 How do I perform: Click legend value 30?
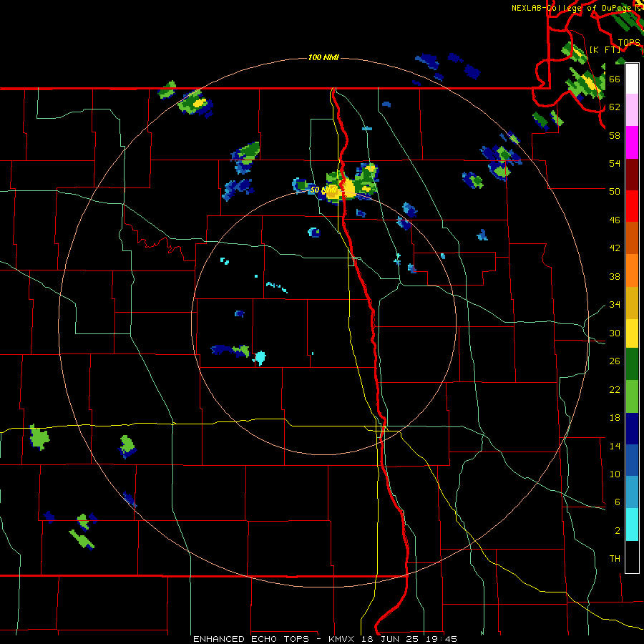coord(615,333)
